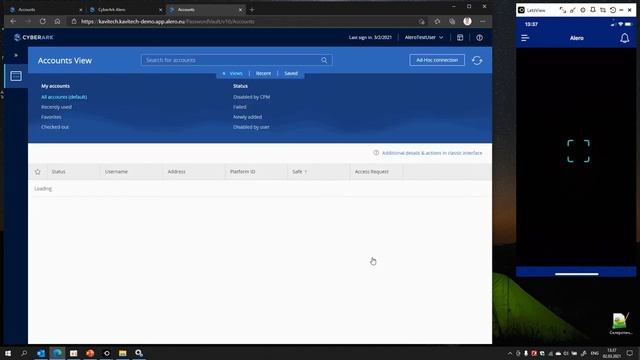Screen dimensions: 640x360
Task: Open the Windows Start button
Action: coord(8,353)
